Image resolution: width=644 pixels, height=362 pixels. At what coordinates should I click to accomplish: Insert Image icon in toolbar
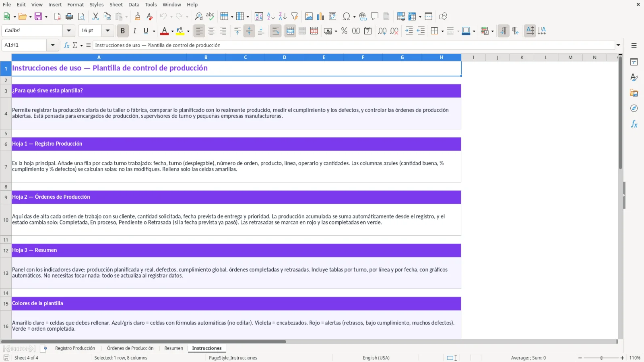pos(309,16)
